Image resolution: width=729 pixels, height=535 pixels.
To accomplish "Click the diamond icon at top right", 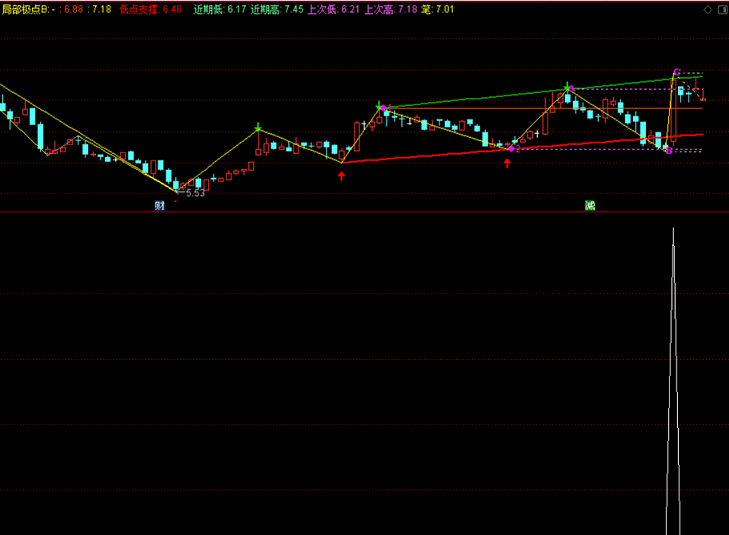I will [708, 10].
